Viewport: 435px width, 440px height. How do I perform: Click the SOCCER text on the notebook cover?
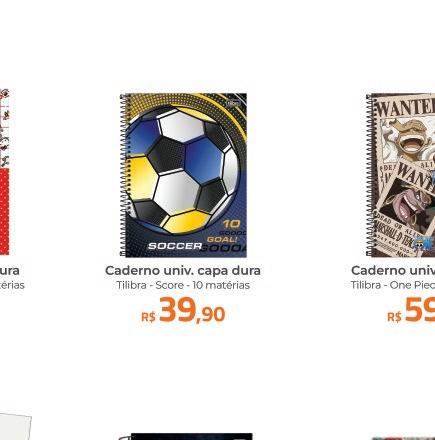[175, 246]
